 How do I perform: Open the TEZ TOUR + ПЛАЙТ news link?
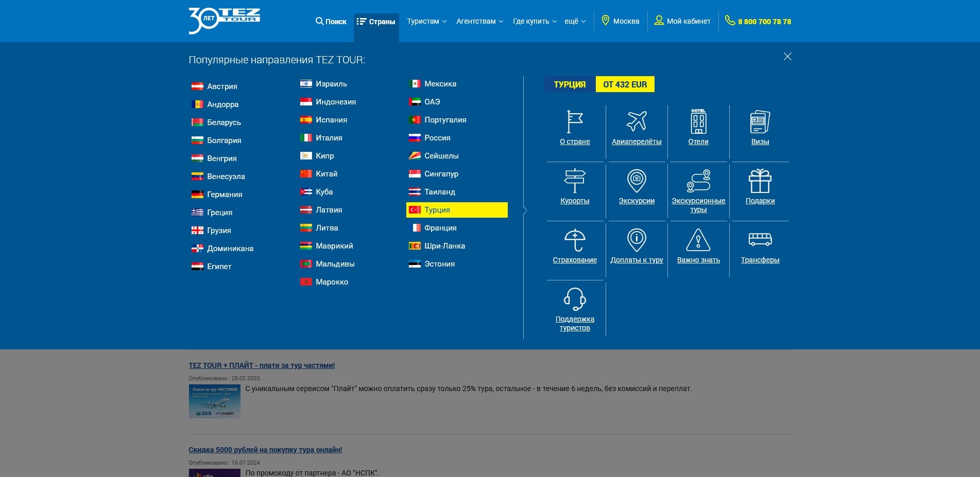click(x=262, y=365)
